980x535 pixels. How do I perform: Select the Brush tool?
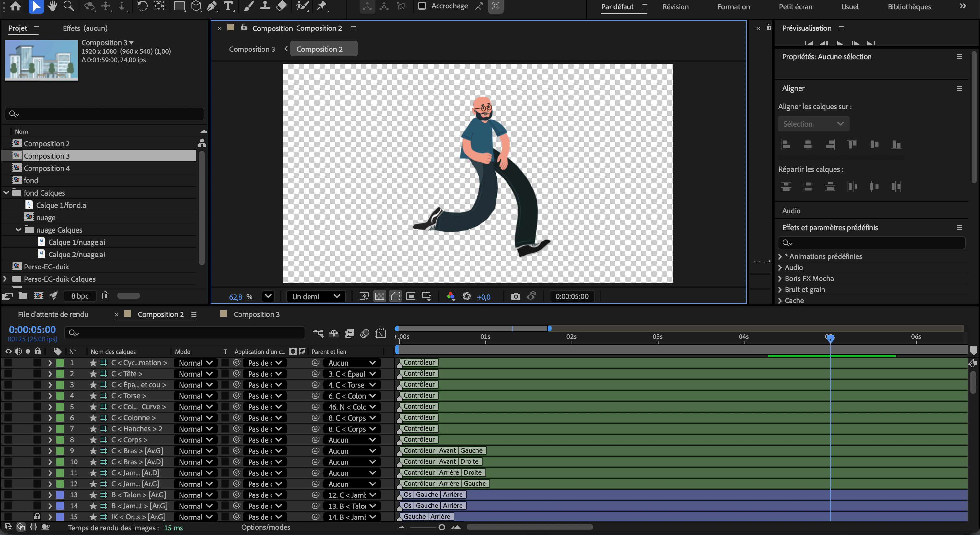pyautogui.click(x=249, y=6)
